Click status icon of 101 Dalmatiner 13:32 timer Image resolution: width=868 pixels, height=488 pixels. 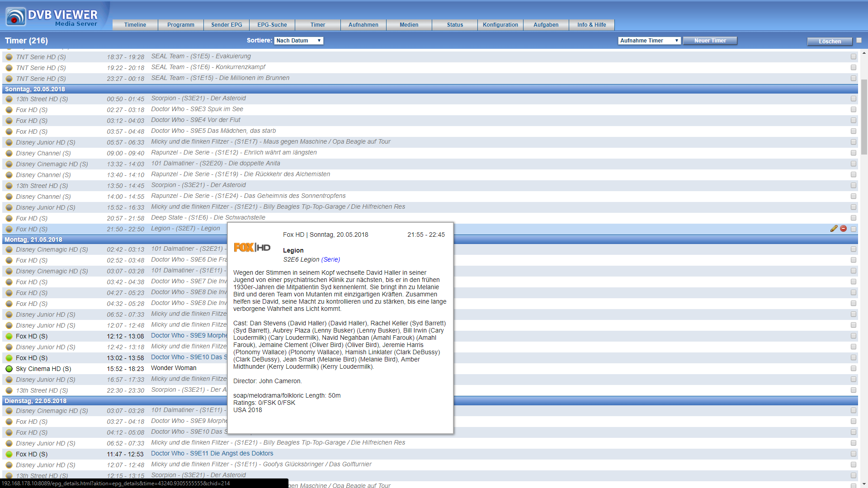coord(9,164)
